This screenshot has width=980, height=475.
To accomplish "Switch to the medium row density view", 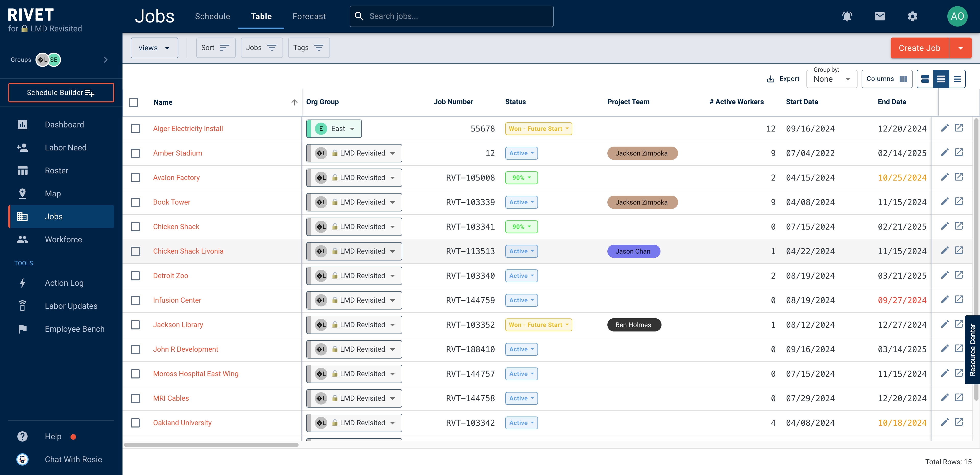I will click(x=941, y=79).
